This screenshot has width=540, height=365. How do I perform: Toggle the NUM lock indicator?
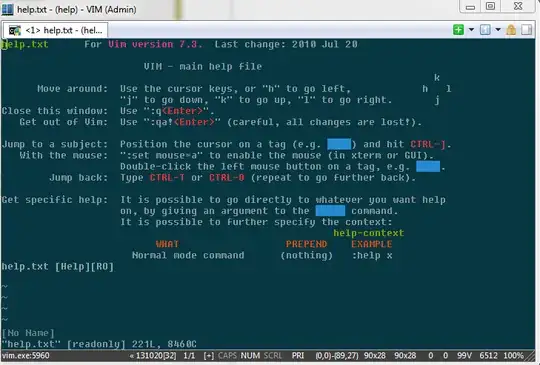coord(250,355)
